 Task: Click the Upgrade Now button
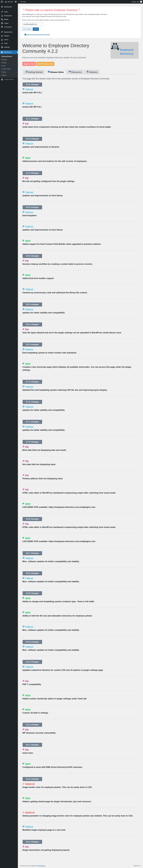(x=29, y=64)
